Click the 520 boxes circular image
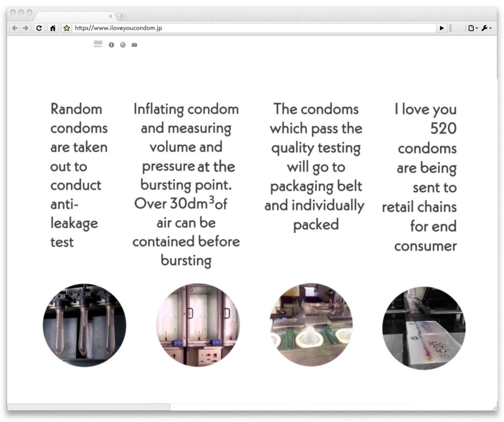 (x=423, y=328)
